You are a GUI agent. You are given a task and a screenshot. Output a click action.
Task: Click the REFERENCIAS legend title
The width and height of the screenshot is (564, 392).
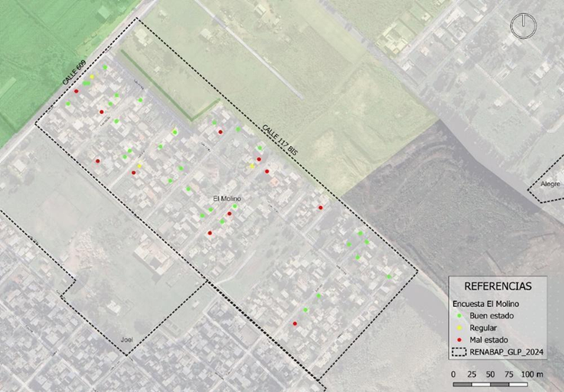tap(497, 286)
